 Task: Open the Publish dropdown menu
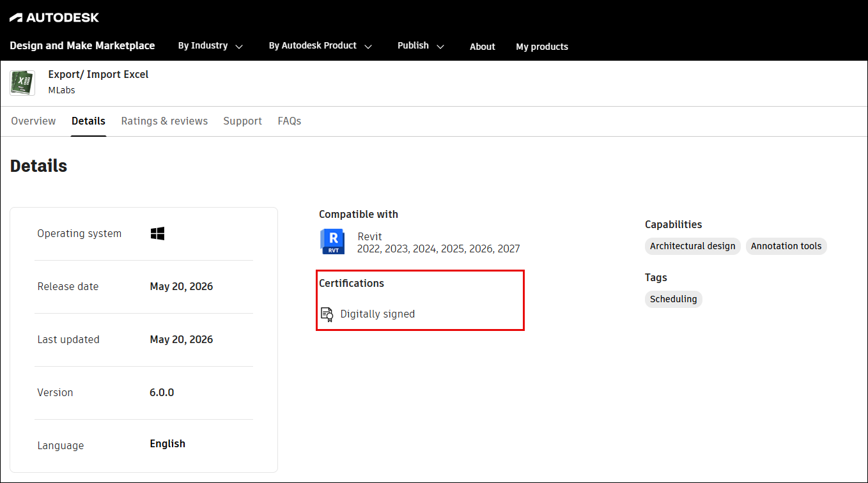[x=421, y=46]
